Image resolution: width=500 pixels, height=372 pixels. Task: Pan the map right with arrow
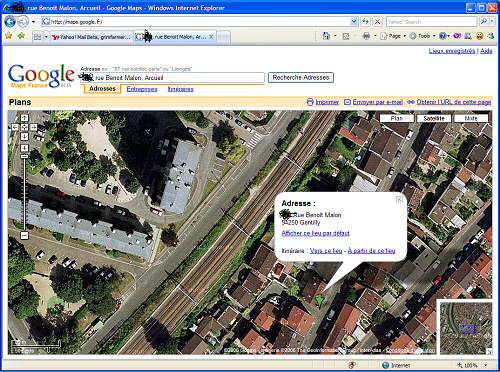click(34, 127)
